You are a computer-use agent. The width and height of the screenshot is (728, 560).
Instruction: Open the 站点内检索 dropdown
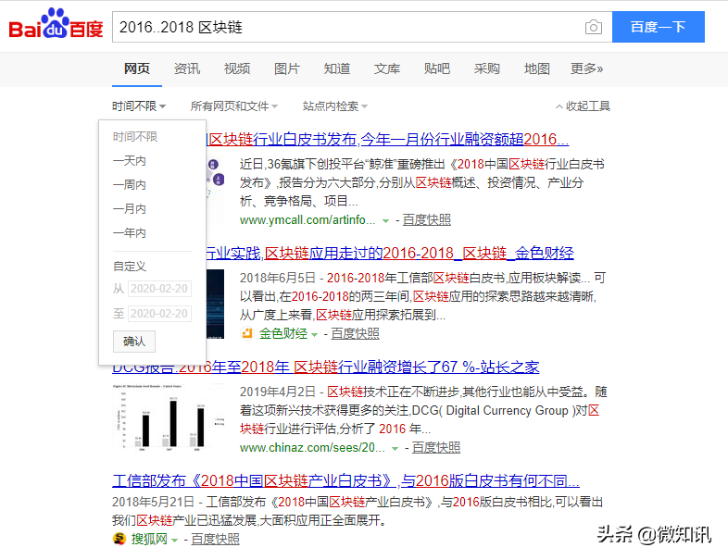[x=334, y=106]
